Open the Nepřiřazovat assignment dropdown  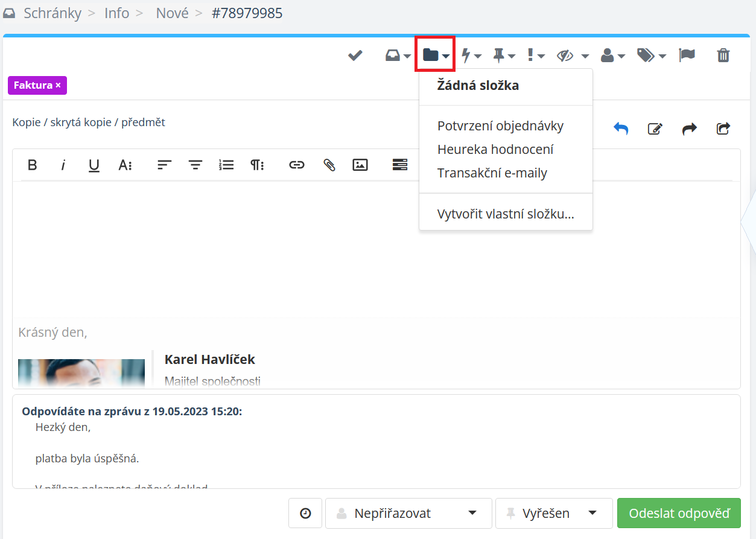point(408,514)
